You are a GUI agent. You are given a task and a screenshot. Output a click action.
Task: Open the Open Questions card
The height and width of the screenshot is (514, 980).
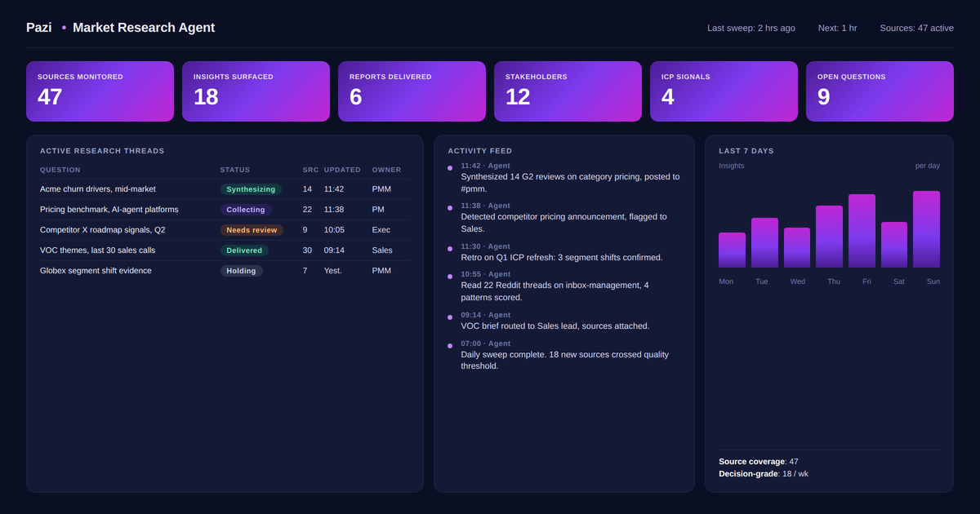pyautogui.click(x=880, y=91)
